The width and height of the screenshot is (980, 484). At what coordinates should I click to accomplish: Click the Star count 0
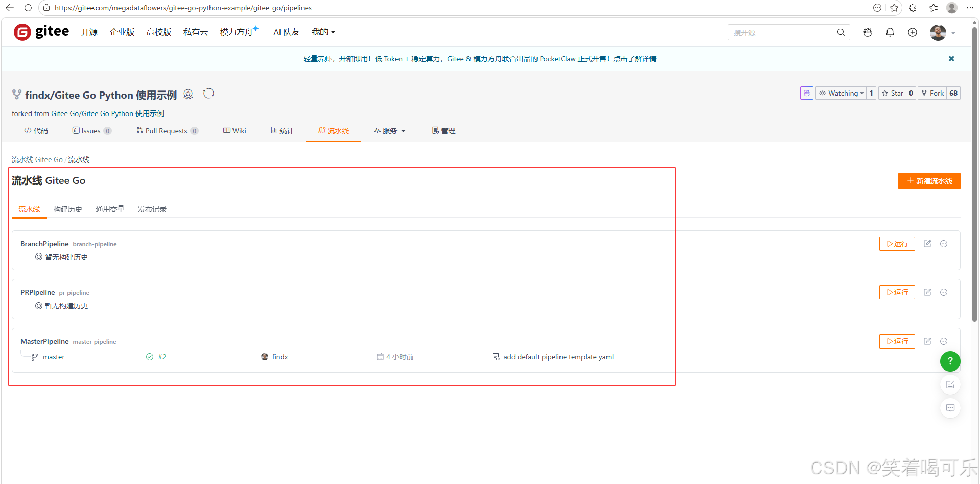pyautogui.click(x=911, y=93)
